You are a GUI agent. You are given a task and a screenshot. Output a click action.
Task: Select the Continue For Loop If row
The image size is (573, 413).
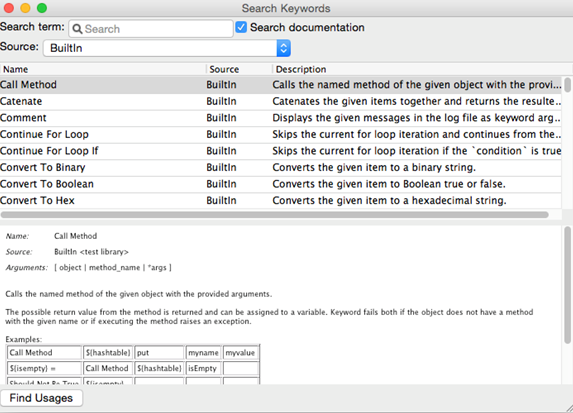tap(281, 151)
